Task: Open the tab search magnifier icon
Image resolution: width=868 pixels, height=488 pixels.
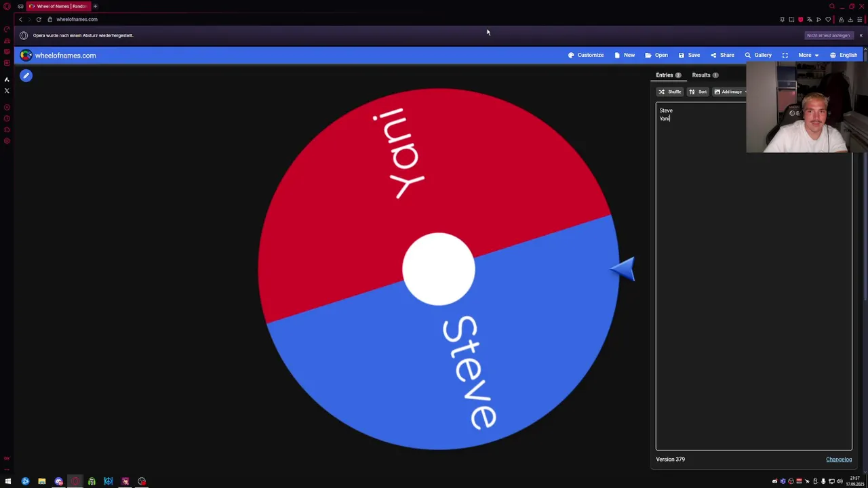Action: [832, 6]
